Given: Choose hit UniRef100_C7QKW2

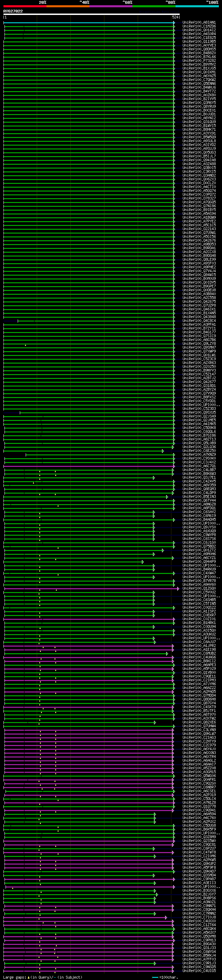Looking at the screenshot, I should (199, 80).
